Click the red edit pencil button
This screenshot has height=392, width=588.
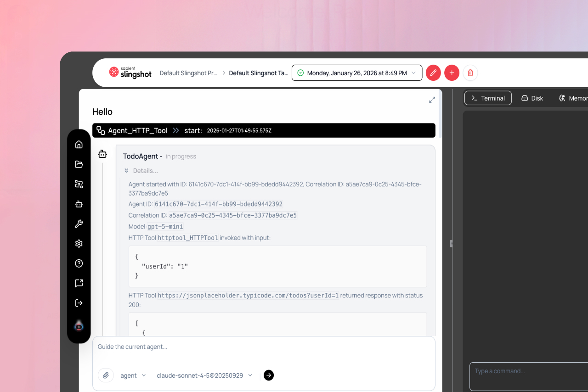433,73
